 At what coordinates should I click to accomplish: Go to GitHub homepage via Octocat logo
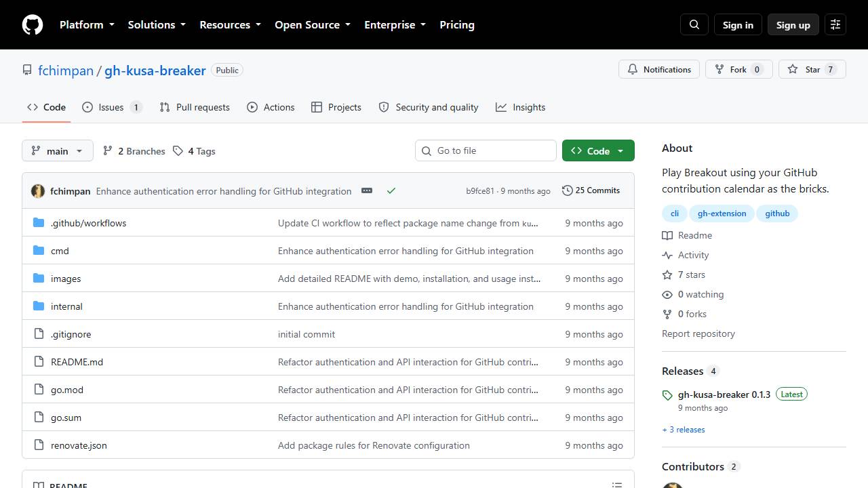tap(33, 25)
